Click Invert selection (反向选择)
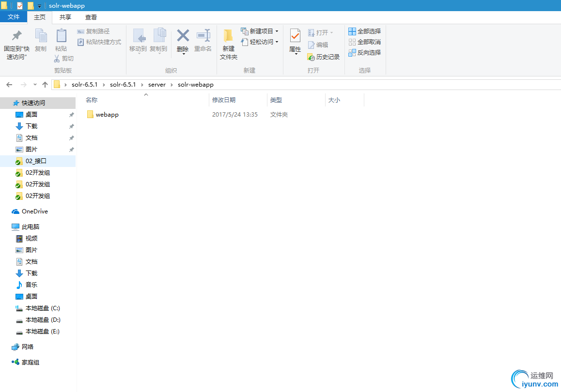This screenshot has height=392, width=561. pyautogui.click(x=365, y=53)
